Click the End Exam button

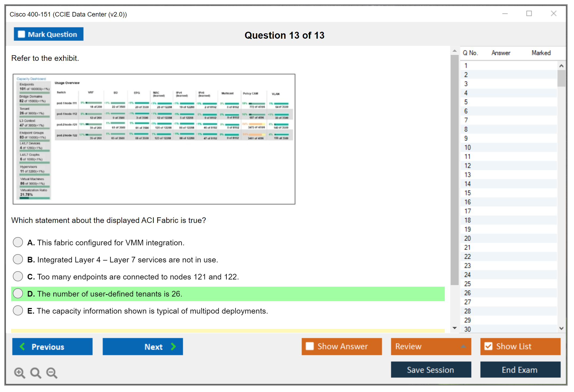point(520,370)
